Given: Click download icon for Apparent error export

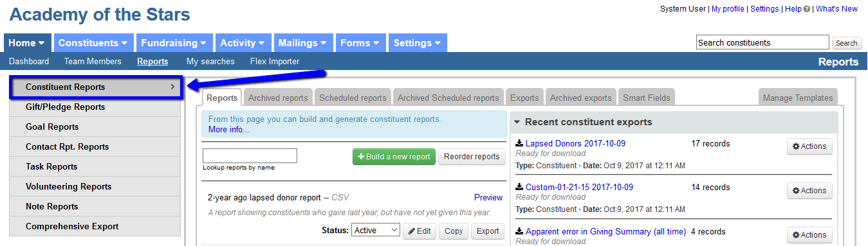Looking at the screenshot, I should click(x=520, y=231).
